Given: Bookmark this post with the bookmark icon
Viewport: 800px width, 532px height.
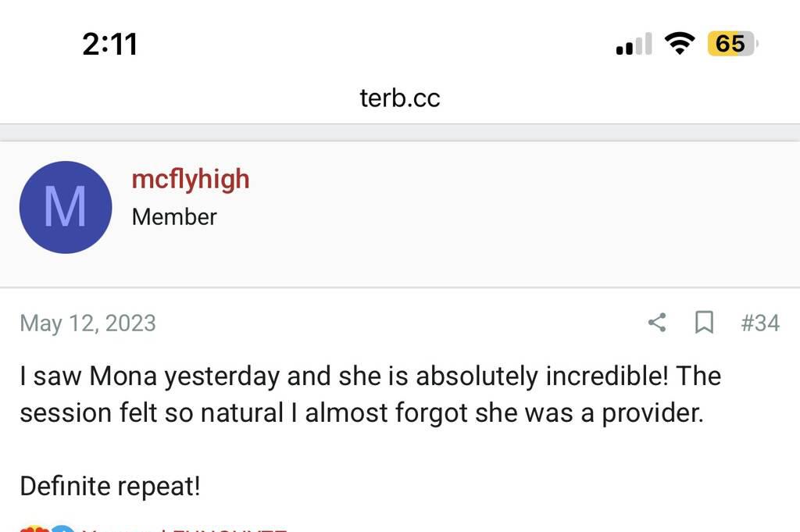Looking at the screenshot, I should pyautogui.click(x=704, y=322).
